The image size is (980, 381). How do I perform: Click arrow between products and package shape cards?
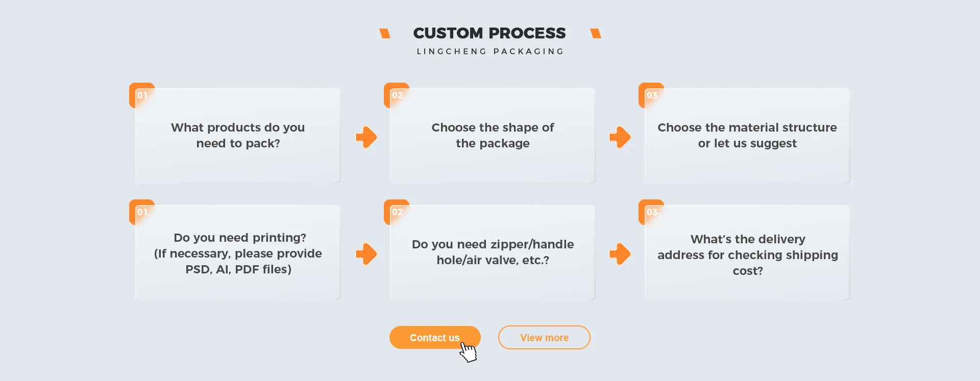pos(366,137)
